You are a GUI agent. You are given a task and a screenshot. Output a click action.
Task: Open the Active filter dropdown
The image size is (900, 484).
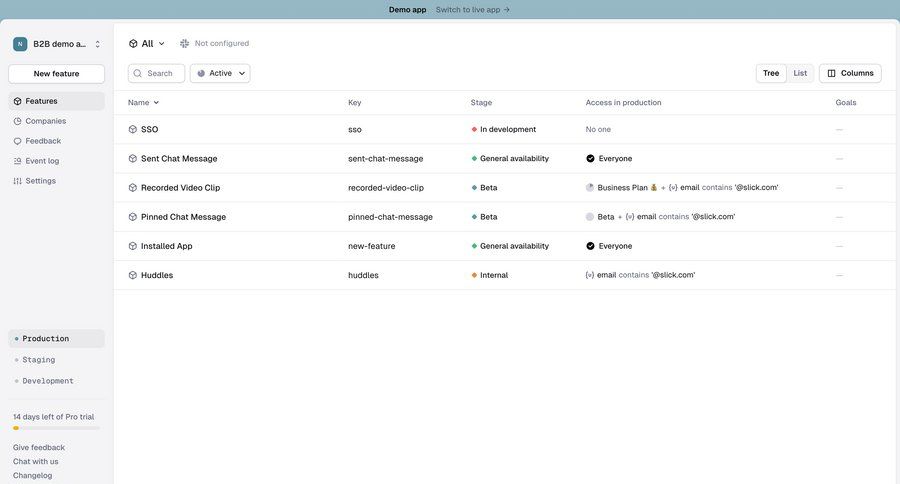(x=220, y=73)
